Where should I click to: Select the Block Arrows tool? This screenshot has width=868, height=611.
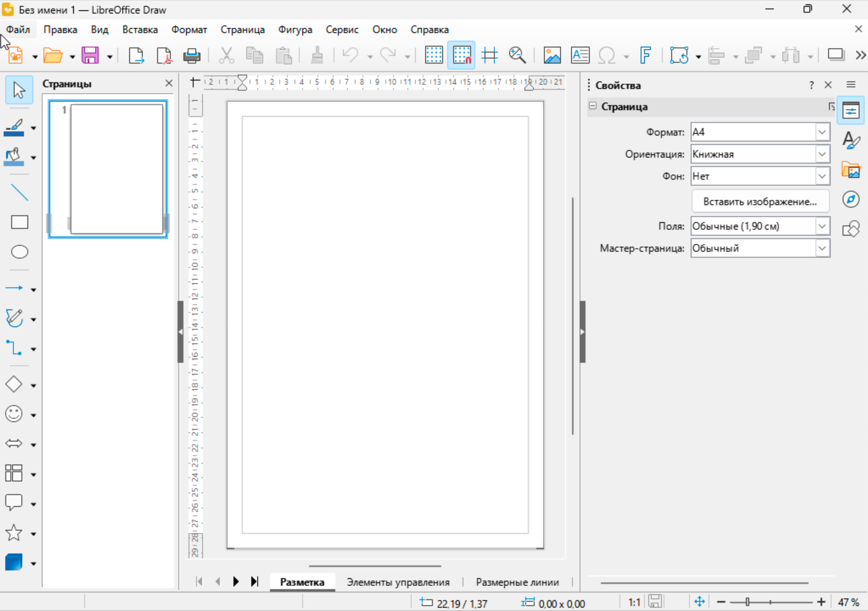[14, 443]
